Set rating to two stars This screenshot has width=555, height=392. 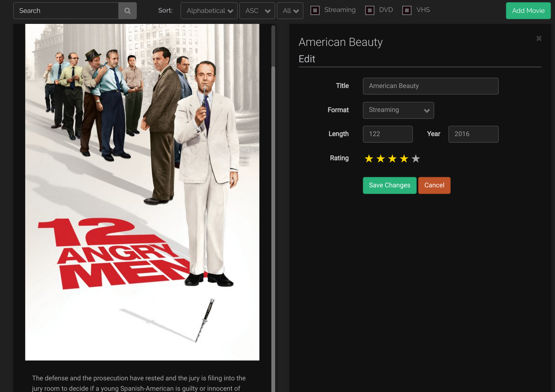point(380,159)
